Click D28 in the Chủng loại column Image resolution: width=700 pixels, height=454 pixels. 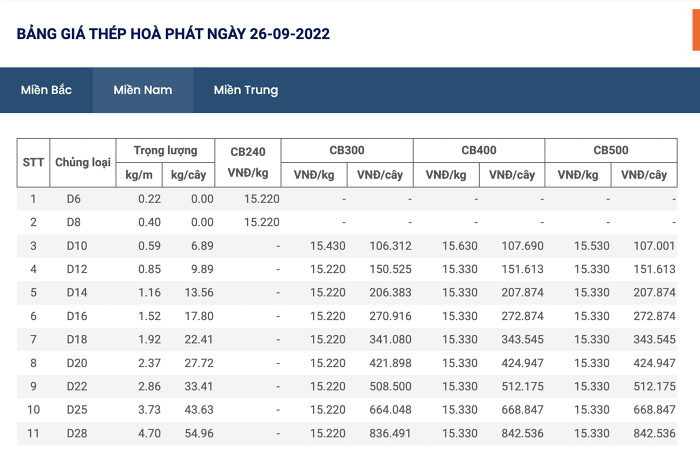pyautogui.click(x=77, y=433)
